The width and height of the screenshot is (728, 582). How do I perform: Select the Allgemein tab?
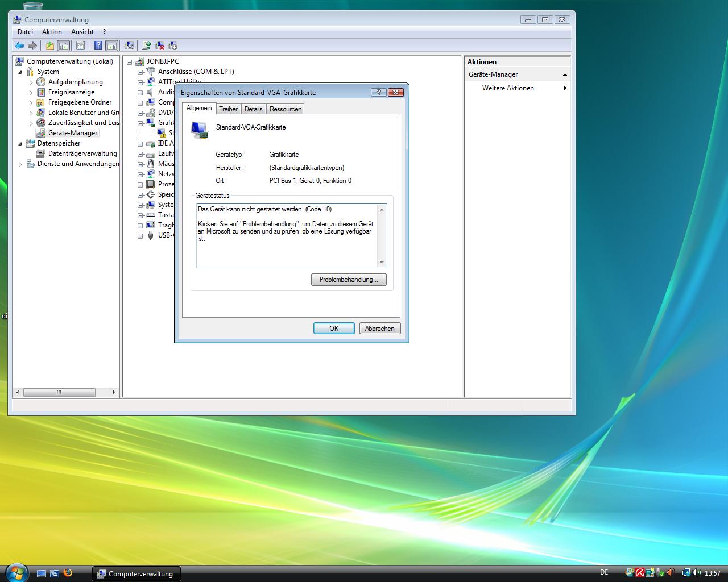coord(199,108)
